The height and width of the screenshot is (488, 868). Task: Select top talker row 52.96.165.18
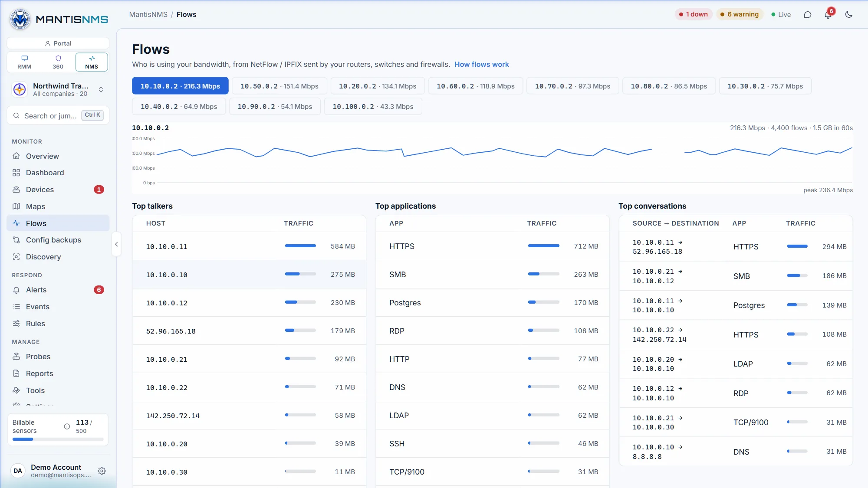pyautogui.click(x=249, y=331)
